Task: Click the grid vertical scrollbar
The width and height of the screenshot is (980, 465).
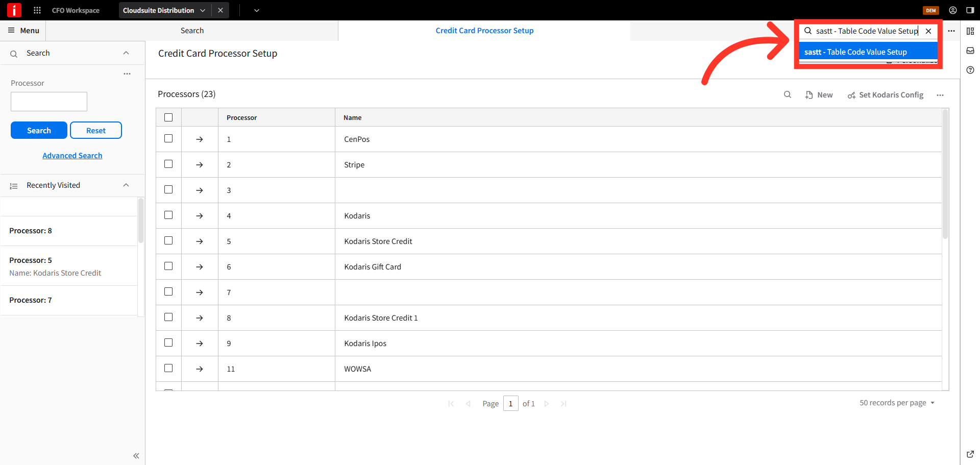Action: pyautogui.click(x=945, y=175)
